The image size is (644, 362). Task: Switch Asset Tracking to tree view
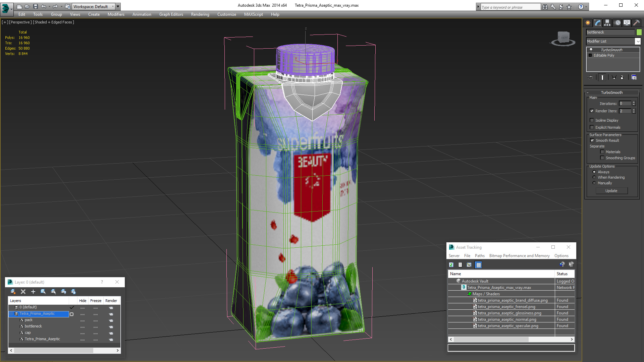[469, 265]
